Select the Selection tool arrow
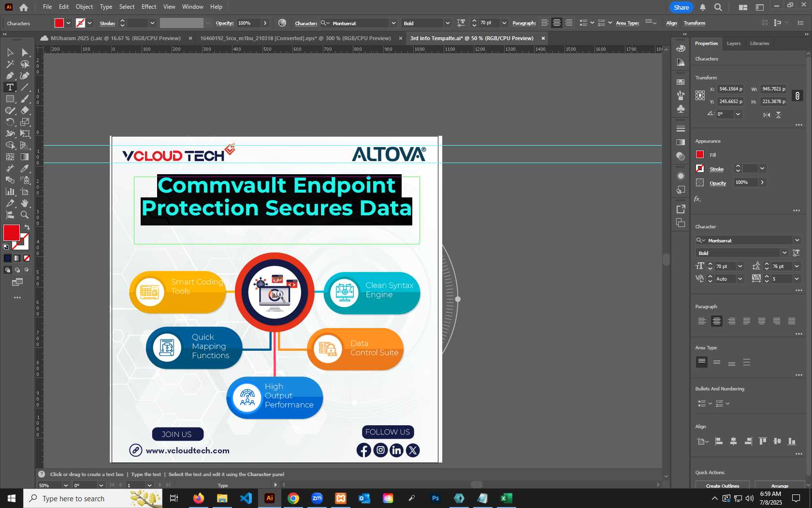 tap(10, 52)
